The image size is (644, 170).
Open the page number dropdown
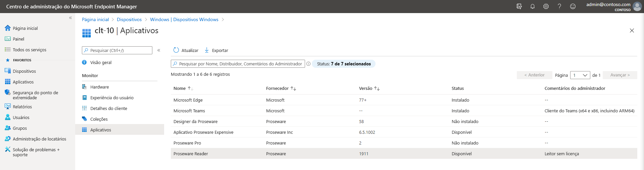point(580,75)
